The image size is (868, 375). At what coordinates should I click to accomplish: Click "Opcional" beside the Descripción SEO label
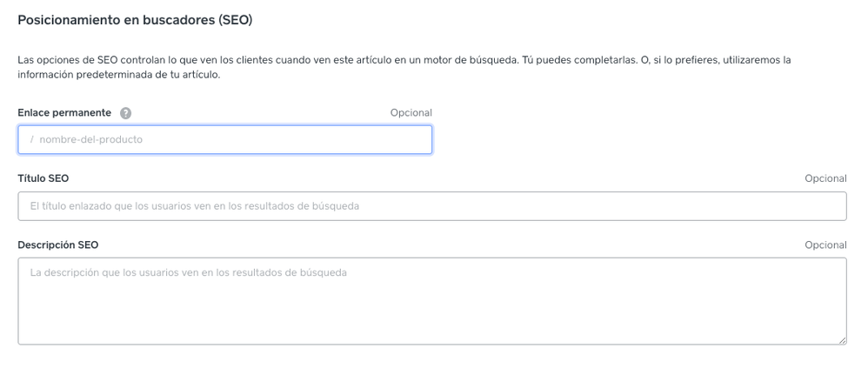[825, 245]
